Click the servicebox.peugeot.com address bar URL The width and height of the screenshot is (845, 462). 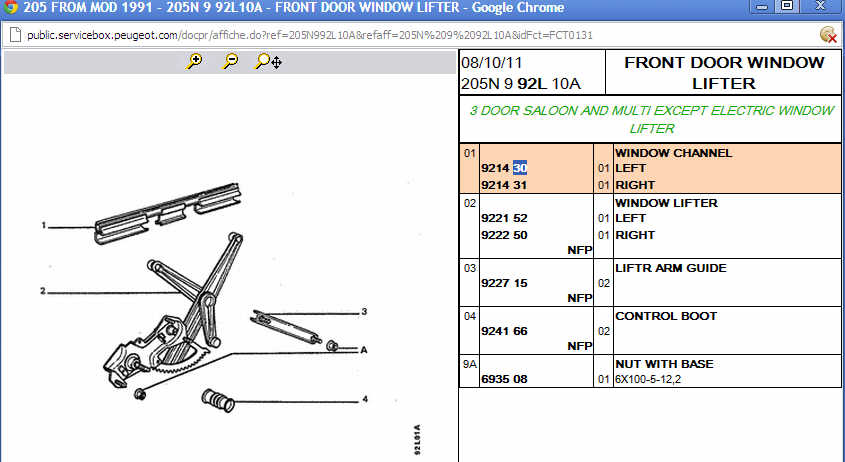pyautogui.click(x=310, y=35)
